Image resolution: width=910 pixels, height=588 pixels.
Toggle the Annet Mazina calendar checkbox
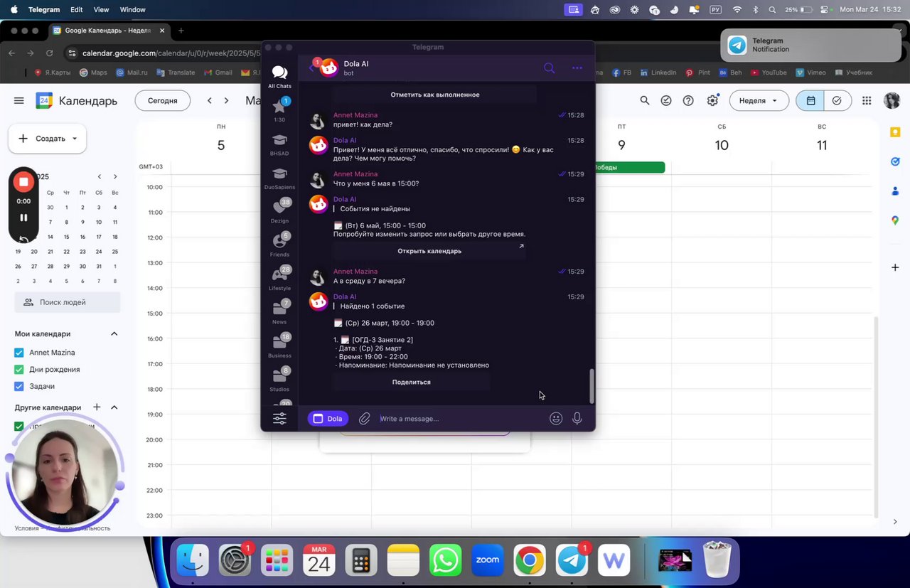point(19,353)
